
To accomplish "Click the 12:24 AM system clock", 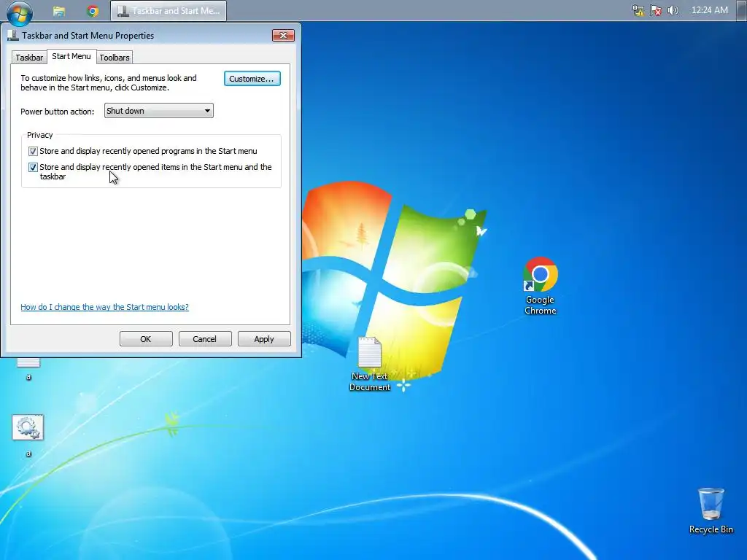I will pyautogui.click(x=709, y=10).
